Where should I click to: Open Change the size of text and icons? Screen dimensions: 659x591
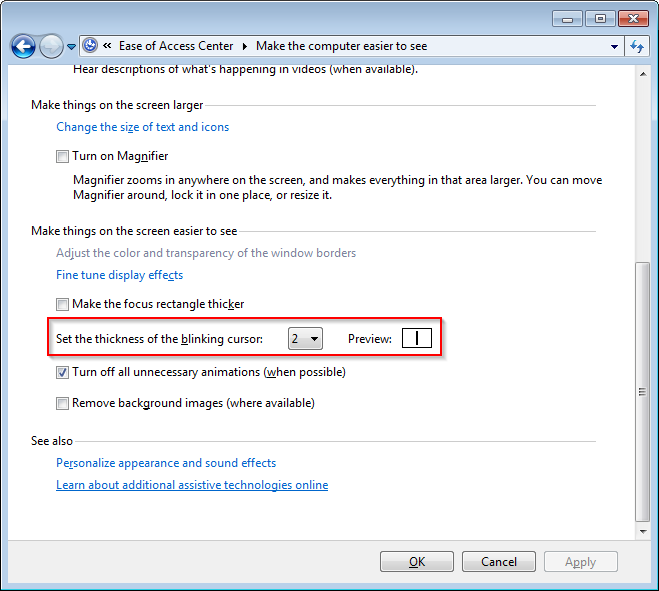(x=142, y=127)
